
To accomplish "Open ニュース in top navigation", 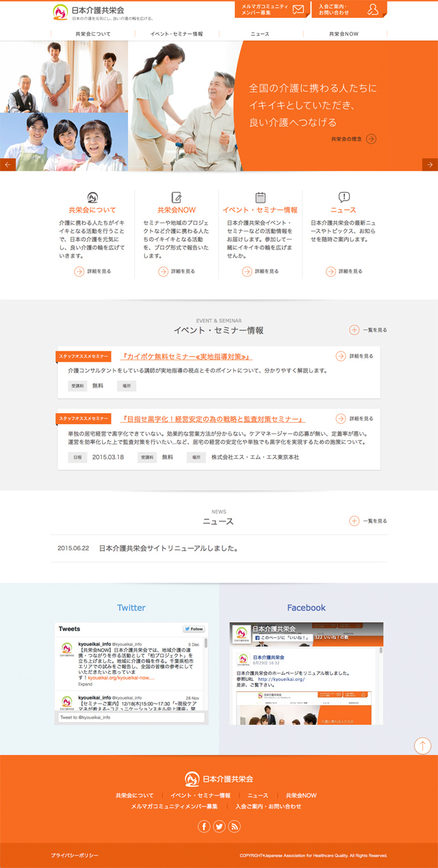I will [259, 34].
